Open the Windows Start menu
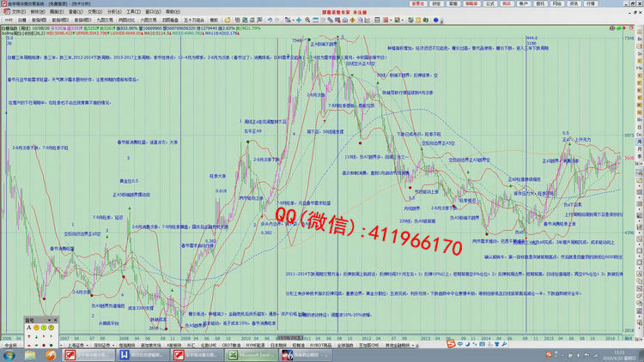644x362 pixels. (x=9, y=355)
